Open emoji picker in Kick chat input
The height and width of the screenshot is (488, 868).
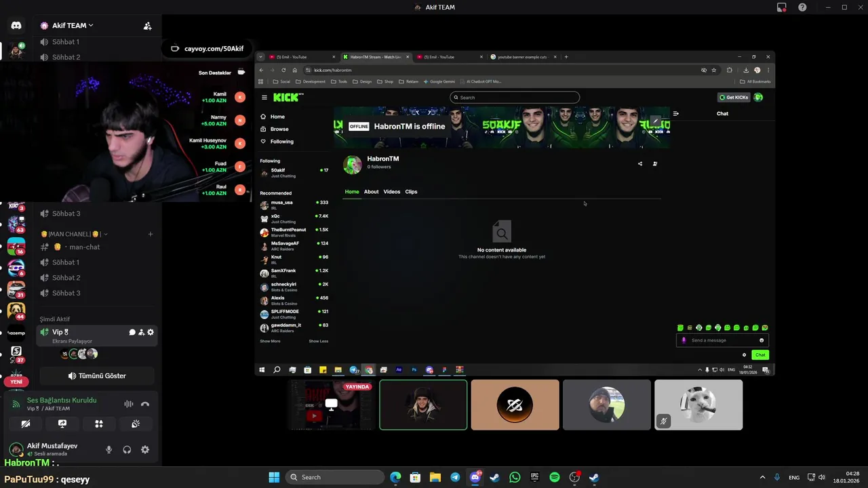click(x=762, y=340)
